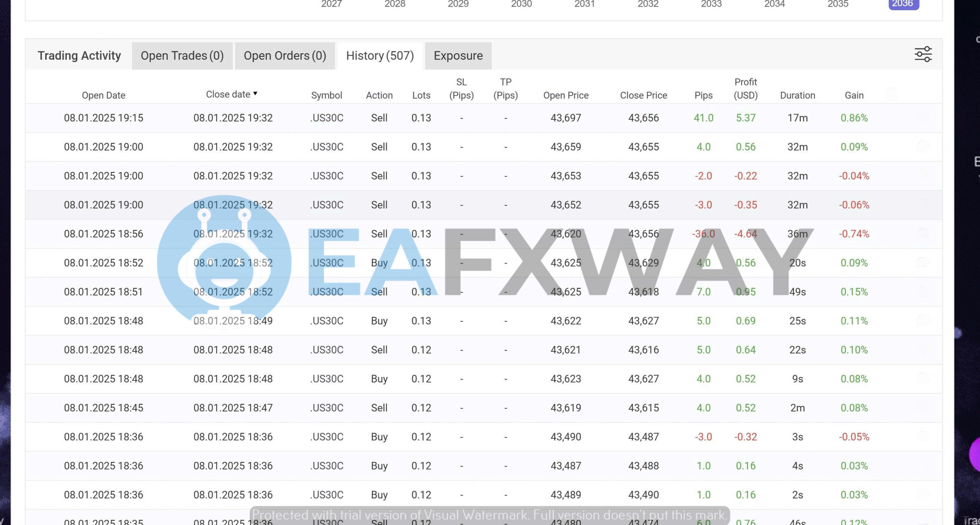Sort by the Duration column
The image size is (980, 525).
coord(798,95)
